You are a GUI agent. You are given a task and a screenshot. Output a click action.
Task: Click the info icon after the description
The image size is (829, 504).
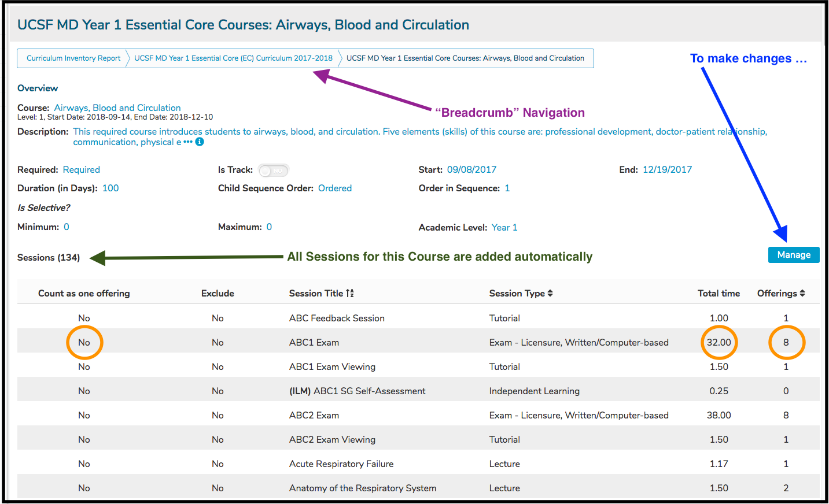pos(200,142)
